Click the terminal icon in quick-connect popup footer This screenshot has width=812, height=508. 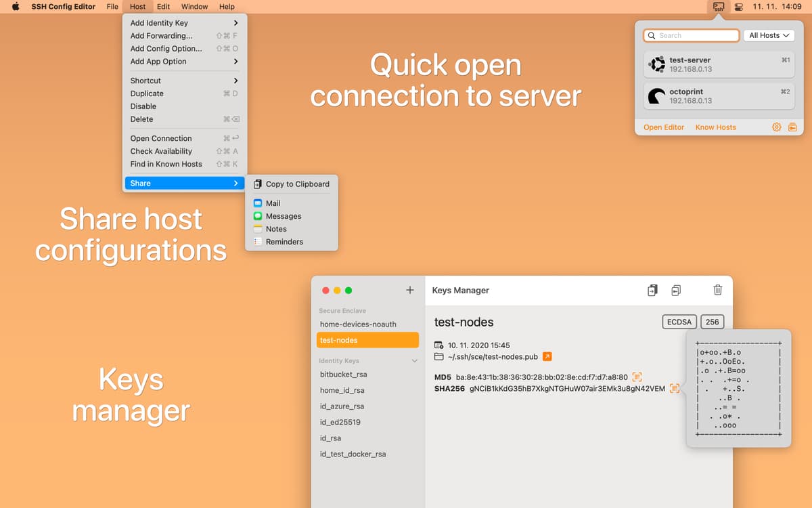pos(792,127)
